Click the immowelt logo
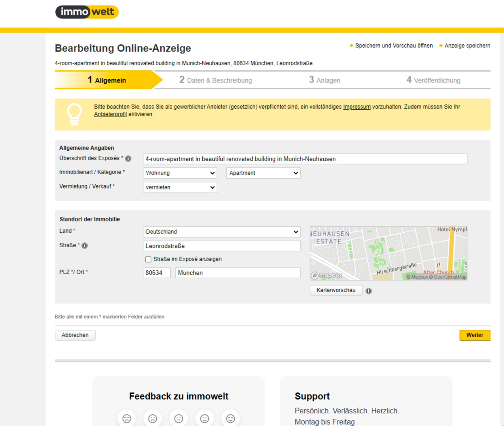The height and width of the screenshot is (426, 504). point(87,12)
